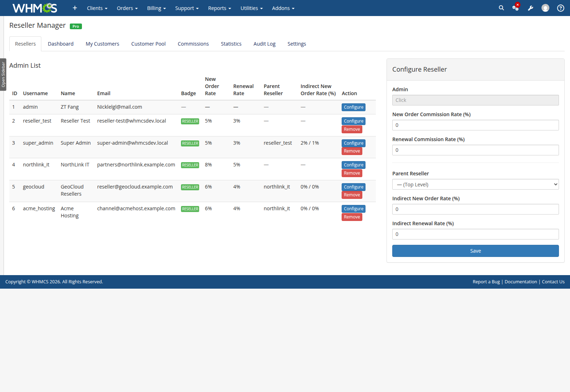
Task: Open the plus quick-add menu
Action: click(x=75, y=8)
